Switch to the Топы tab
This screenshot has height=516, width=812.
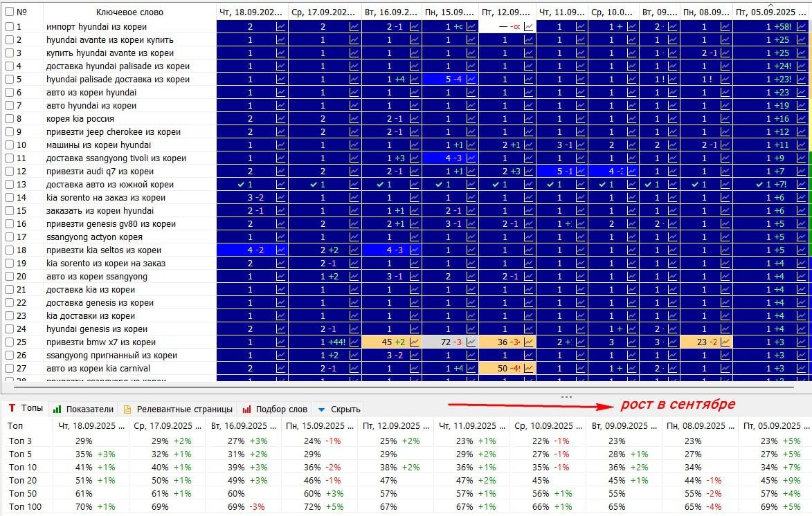coord(26,408)
